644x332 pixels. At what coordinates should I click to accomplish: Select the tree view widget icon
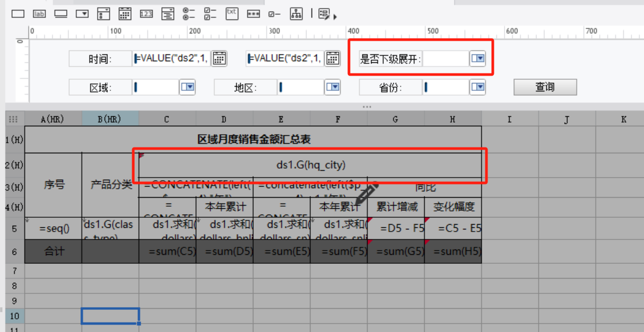(296, 14)
